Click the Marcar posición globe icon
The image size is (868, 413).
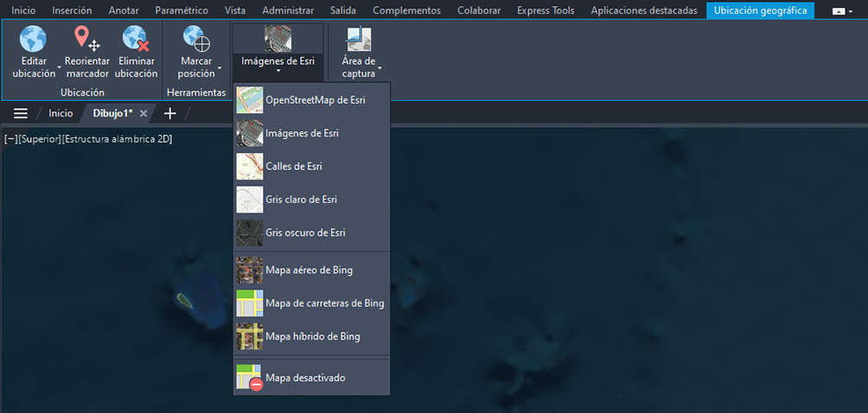196,39
